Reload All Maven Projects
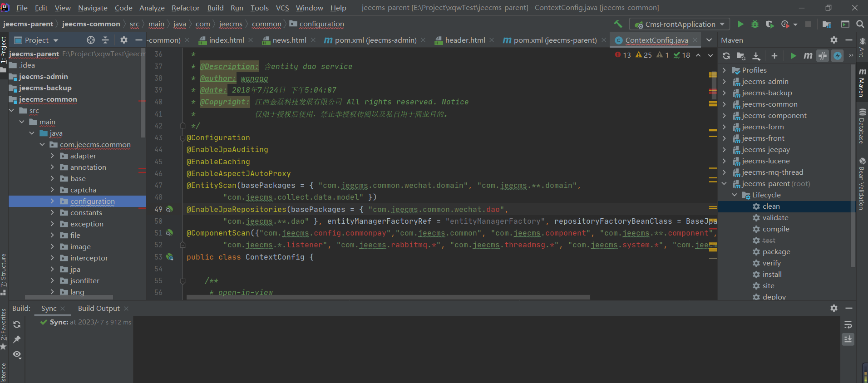Viewport: 868px width, 383px height. click(x=726, y=56)
